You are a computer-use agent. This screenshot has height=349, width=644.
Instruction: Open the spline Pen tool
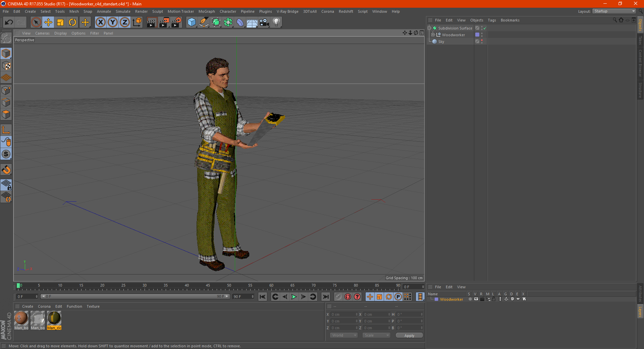tap(204, 22)
